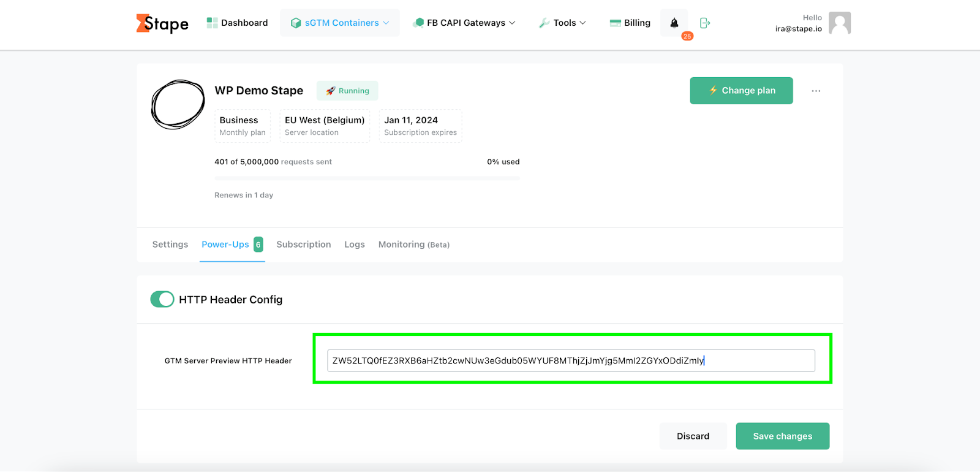Click EU West (Belgium) server location
Image resolution: width=980 pixels, height=472 pixels.
click(x=325, y=126)
